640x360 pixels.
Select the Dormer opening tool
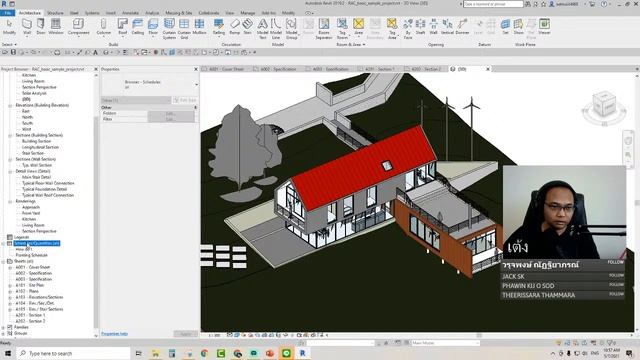click(x=462, y=27)
